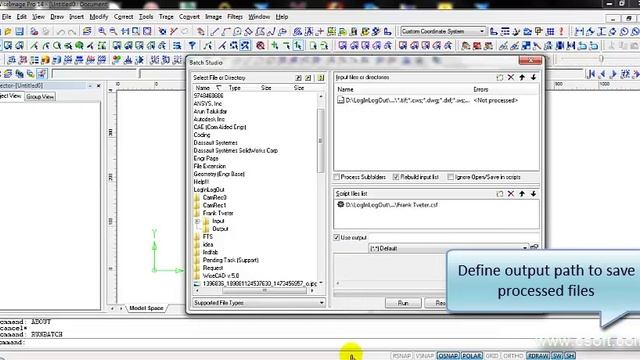Toggle the Use output checkbox
Screen dimensions: 640x360
337,238
